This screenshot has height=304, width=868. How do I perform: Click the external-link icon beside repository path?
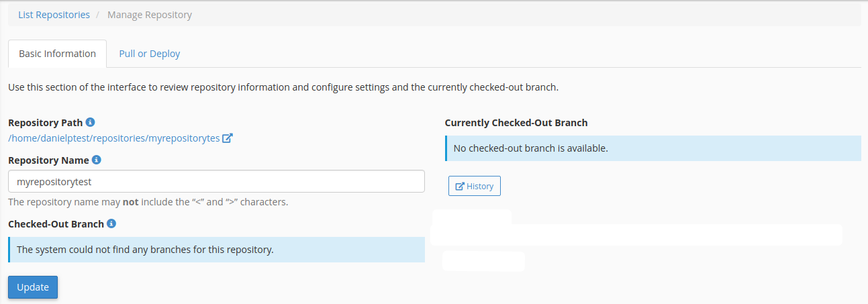point(228,138)
